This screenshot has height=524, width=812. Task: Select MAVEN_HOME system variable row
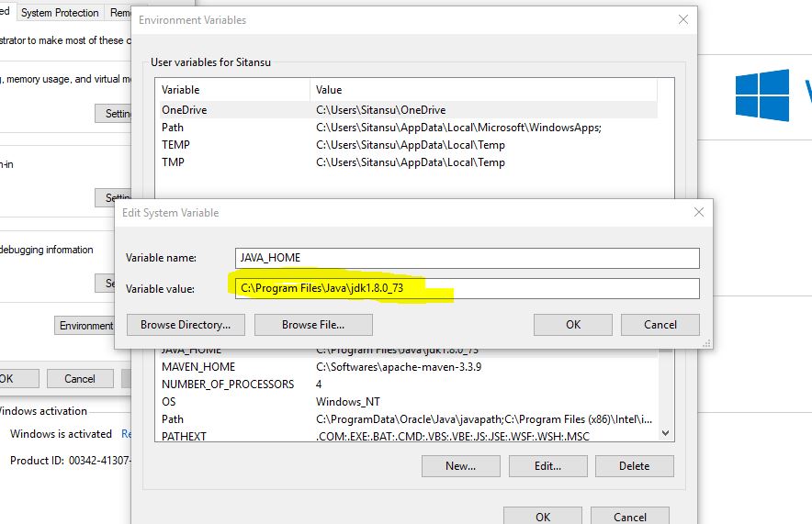pos(407,367)
